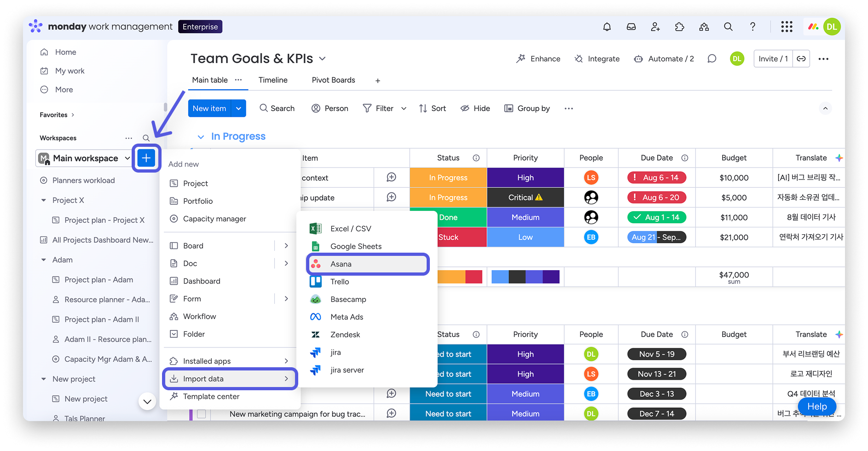The image size is (868, 451).
Task: Select Asana in the import submenu
Action: point(368,264)
